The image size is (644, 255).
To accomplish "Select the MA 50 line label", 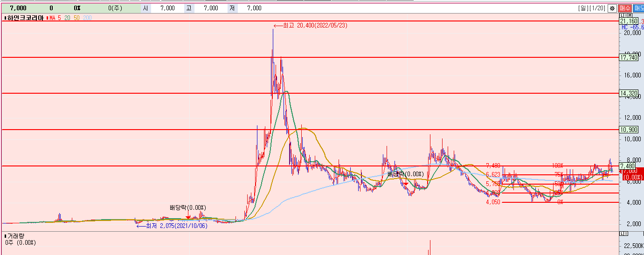I will (77, 18).
